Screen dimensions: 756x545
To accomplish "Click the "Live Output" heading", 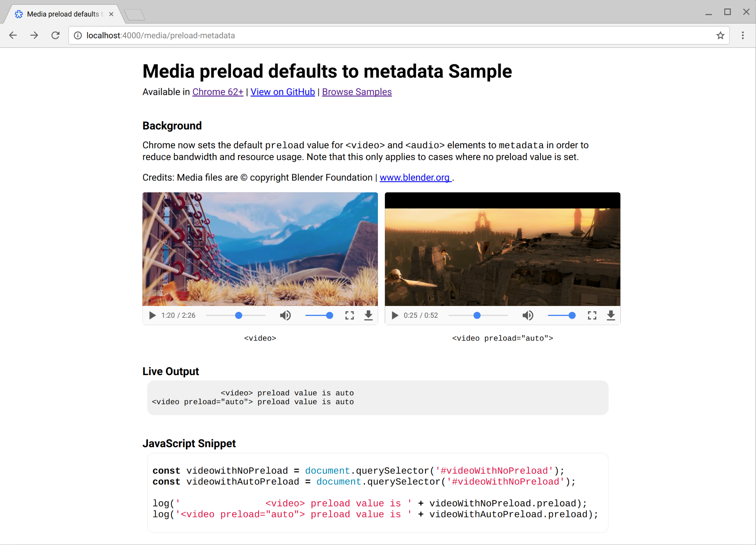I will pyautogui.click(x=171, y=371).
